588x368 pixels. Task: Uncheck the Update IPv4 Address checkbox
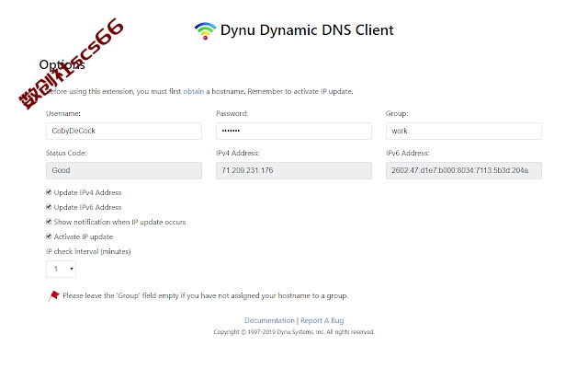(49, 192)
